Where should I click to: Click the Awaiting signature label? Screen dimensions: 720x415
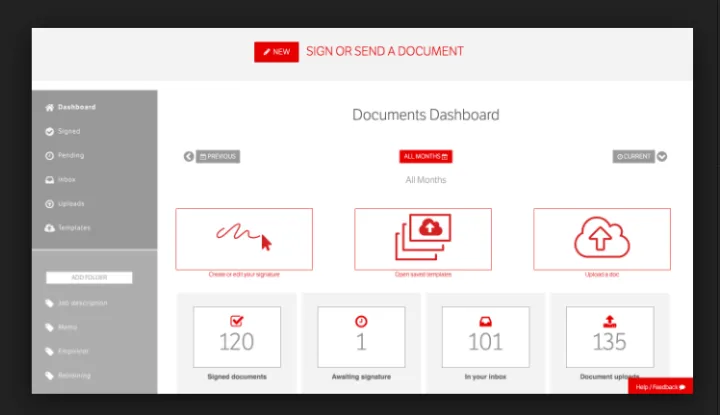361,376
